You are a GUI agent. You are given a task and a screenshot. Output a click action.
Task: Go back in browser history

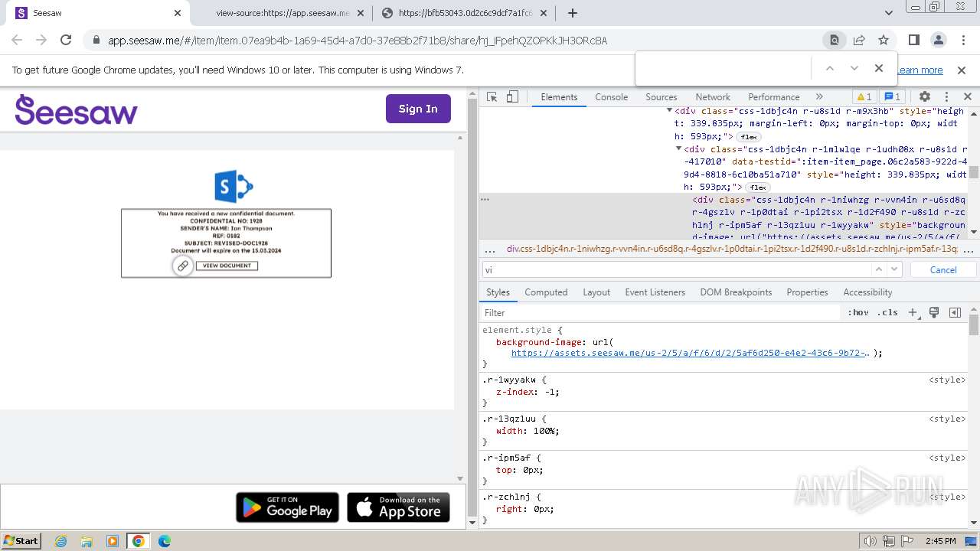click(17, 40)
